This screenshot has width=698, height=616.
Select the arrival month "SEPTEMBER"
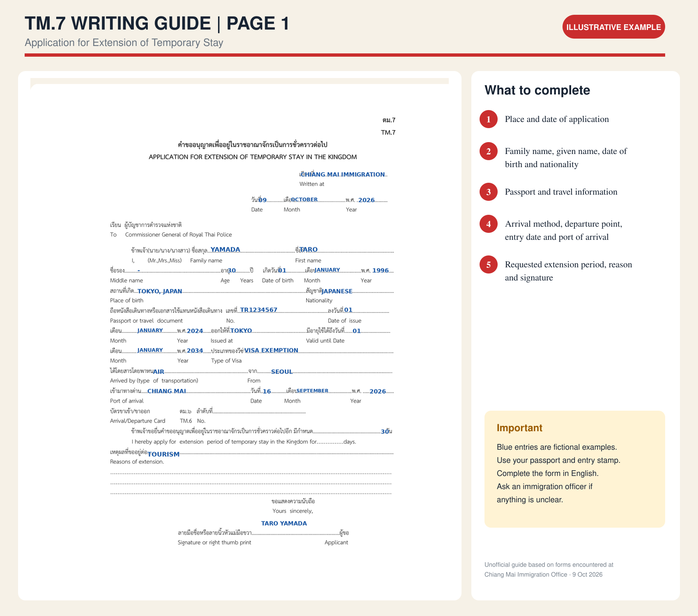click(x=312, y=391)
